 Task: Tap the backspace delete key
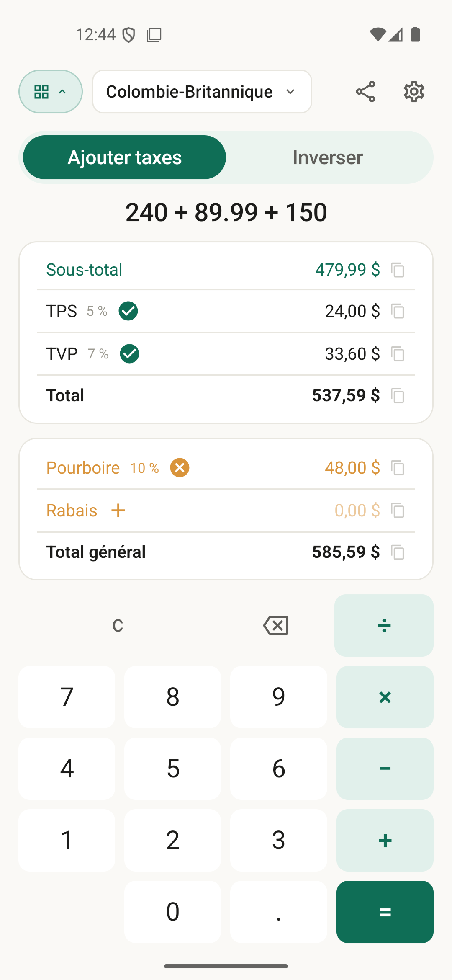click(x=276, y=626)
